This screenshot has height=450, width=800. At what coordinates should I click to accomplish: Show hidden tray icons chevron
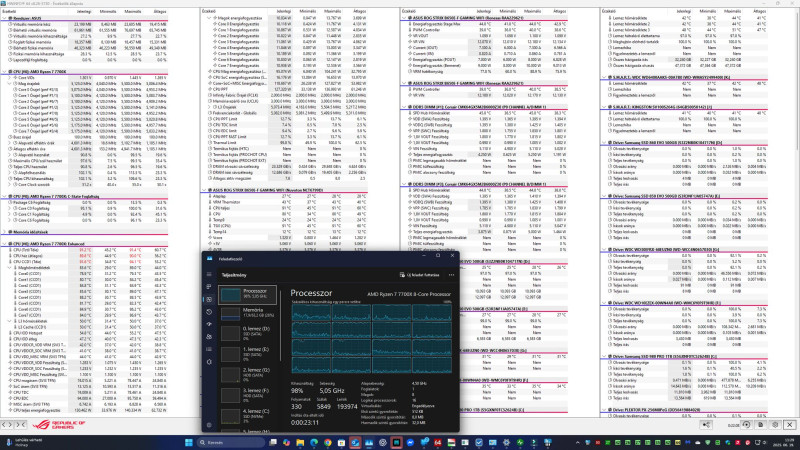577,442
